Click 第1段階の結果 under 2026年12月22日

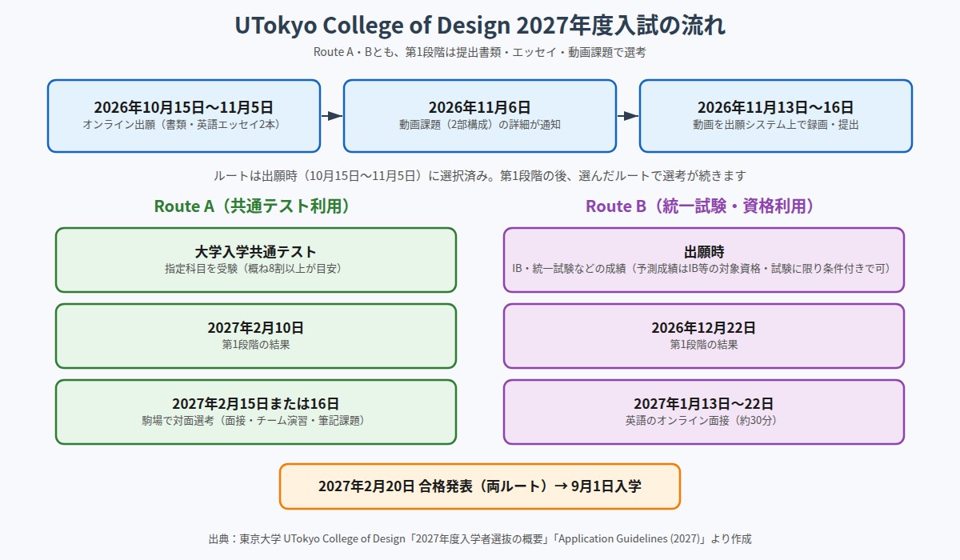pos(704,345)
